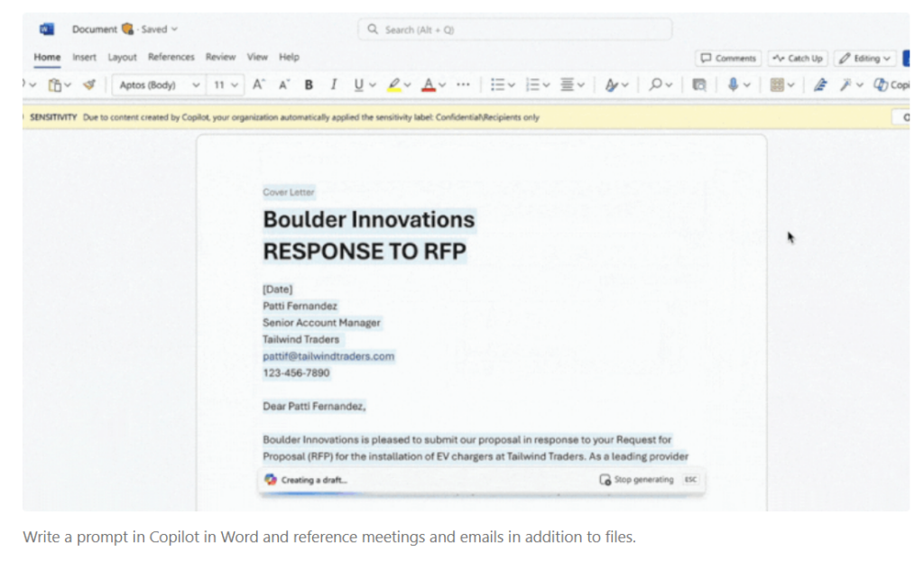Image resolution: width=924 pixels, height=579 pixels.
Task: Expand Find options arrow
Action: click(669, 85)
